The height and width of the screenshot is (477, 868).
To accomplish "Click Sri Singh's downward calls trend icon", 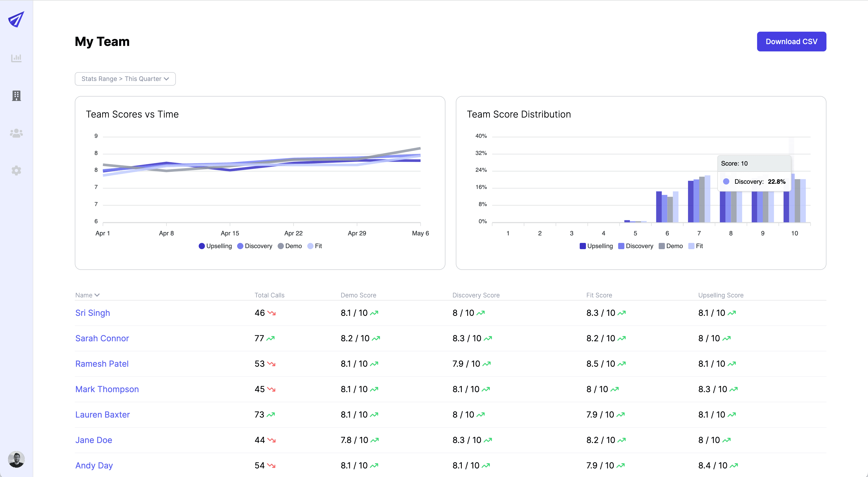I will (x=272, y=313).
